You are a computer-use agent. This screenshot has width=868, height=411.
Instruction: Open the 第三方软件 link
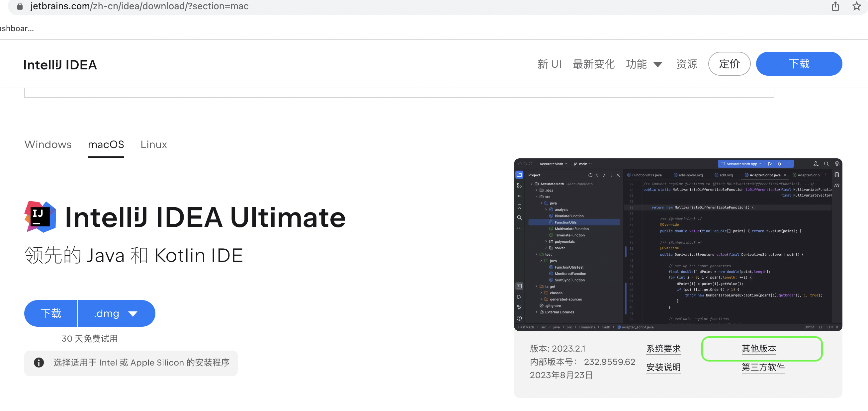click(x=763, y=367)
